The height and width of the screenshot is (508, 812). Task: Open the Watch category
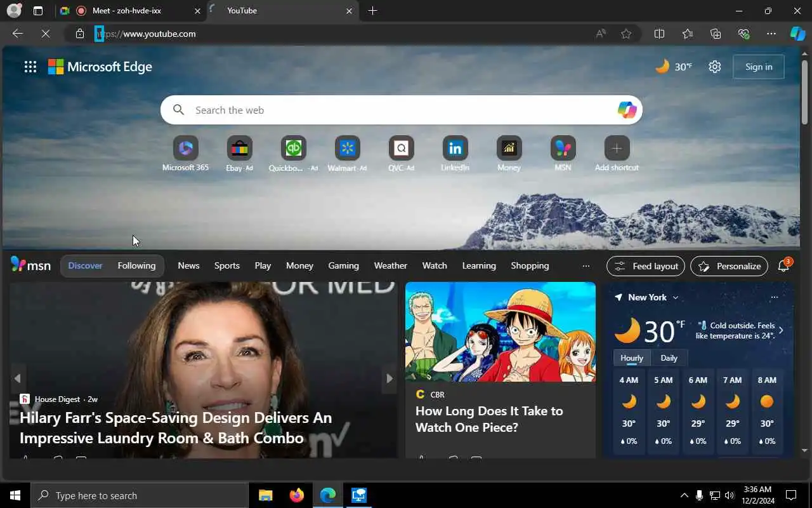click(x=435, y=265)
